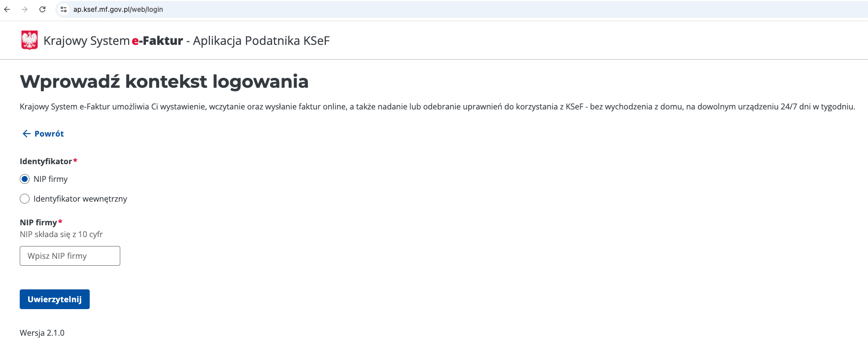Click the address bar URL ap.ksef.mf.gov.pl
868x351 pixels.
[118, 9]
